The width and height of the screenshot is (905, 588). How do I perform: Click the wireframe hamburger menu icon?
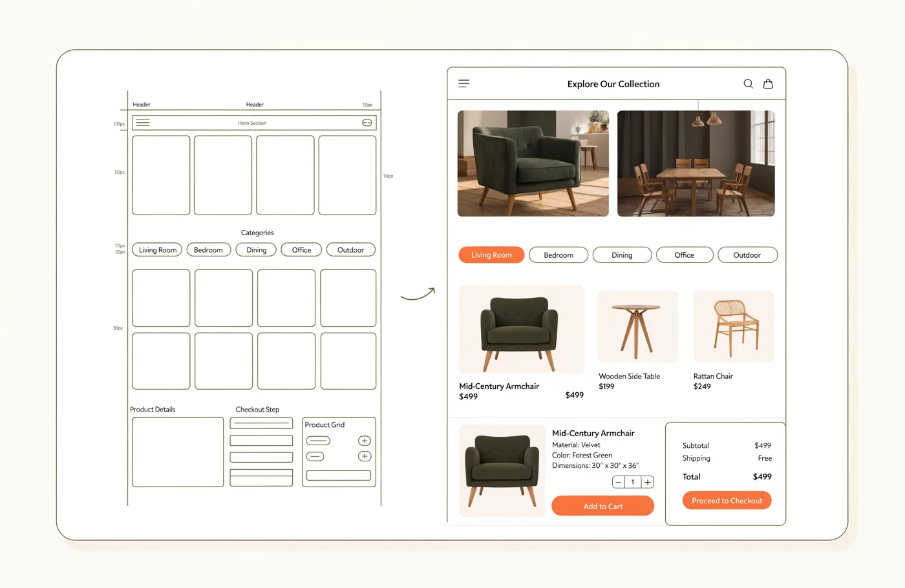tap(143, 123)
